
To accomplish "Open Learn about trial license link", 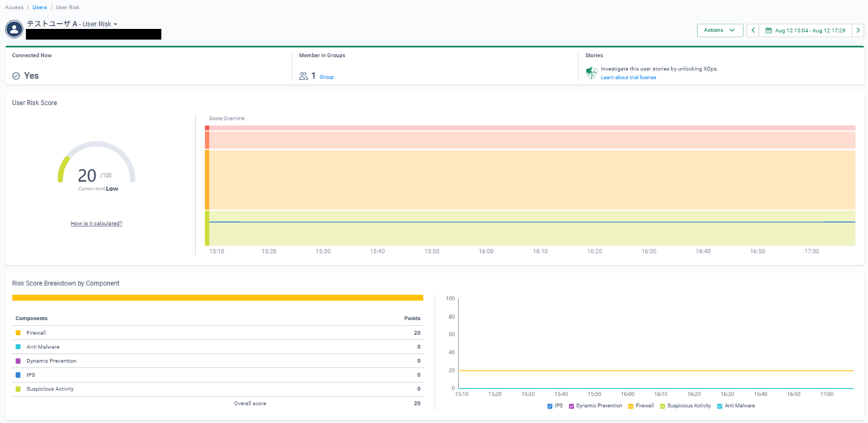I will coord(628,77).
